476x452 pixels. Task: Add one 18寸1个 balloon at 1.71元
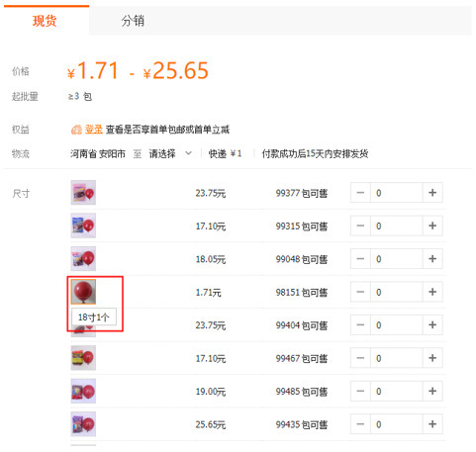point(432,292)
